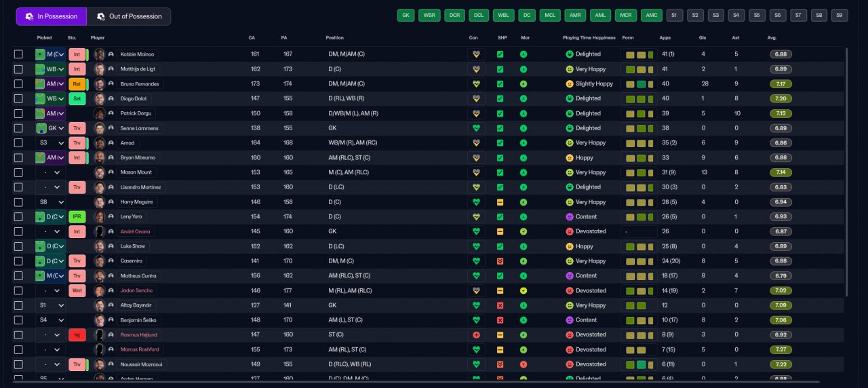Click Senne Lammens' green condition heart icon
The height and width of the screenshot is (388, 868).
476,128
